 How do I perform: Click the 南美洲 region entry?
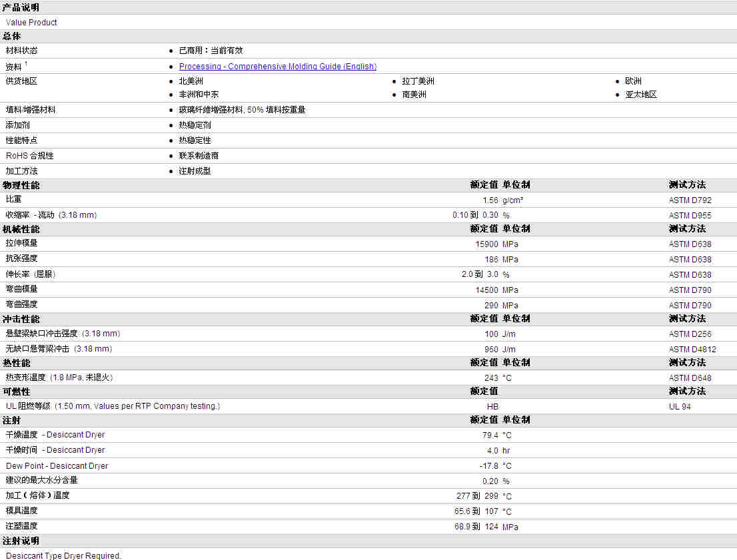(414, 94)
